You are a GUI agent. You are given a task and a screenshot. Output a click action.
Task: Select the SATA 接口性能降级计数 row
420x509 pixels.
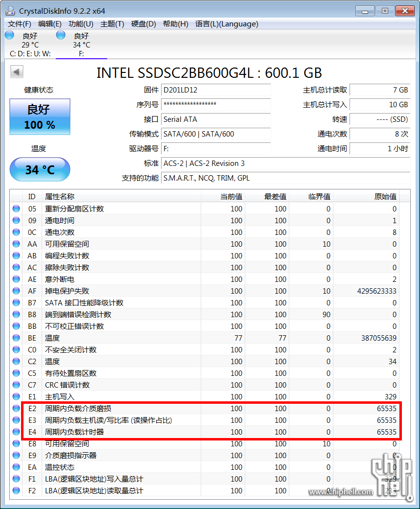205,302
